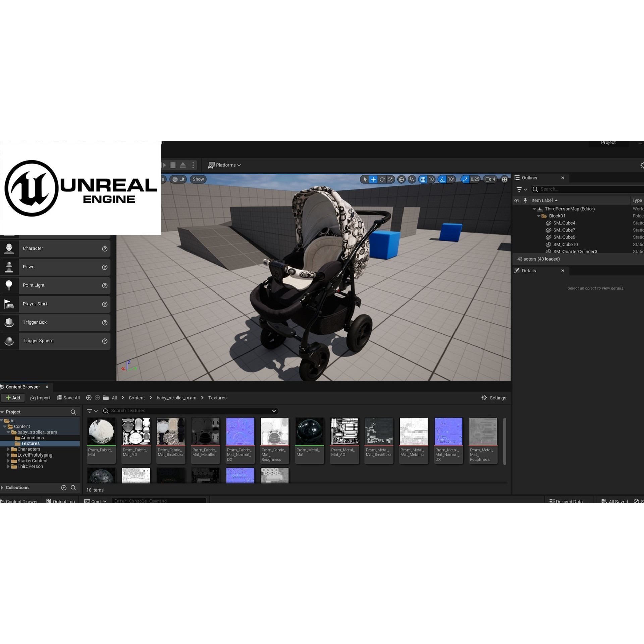Toggle the scale snap icon

(x=465, y=179)
